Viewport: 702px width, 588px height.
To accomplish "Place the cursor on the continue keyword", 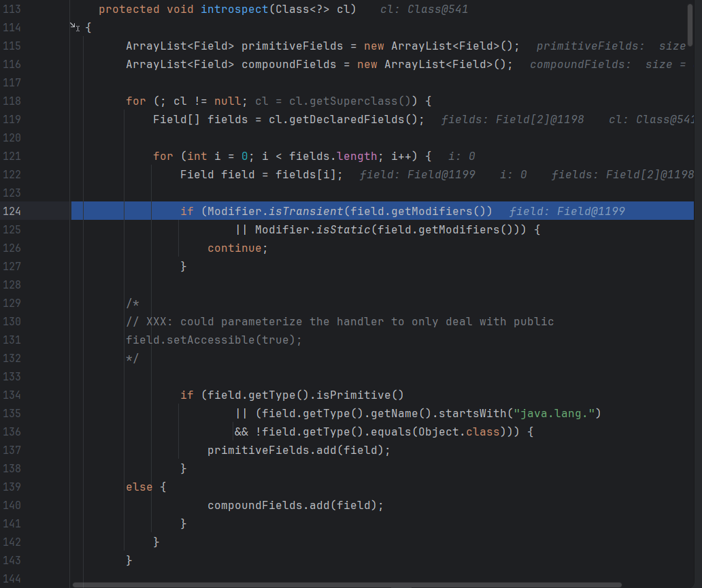I will pos(235,248).
